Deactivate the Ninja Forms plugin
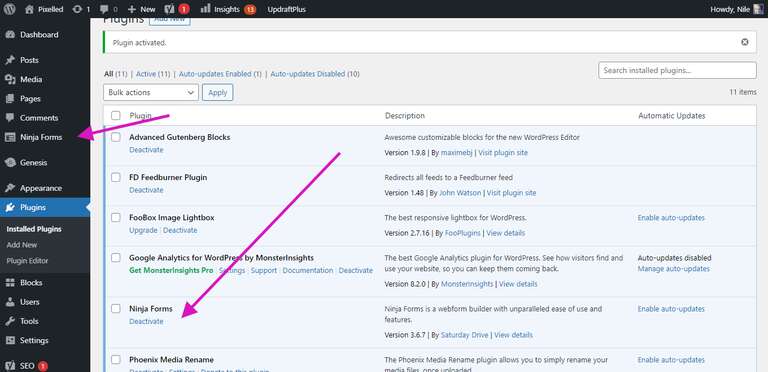 point(146,322)
